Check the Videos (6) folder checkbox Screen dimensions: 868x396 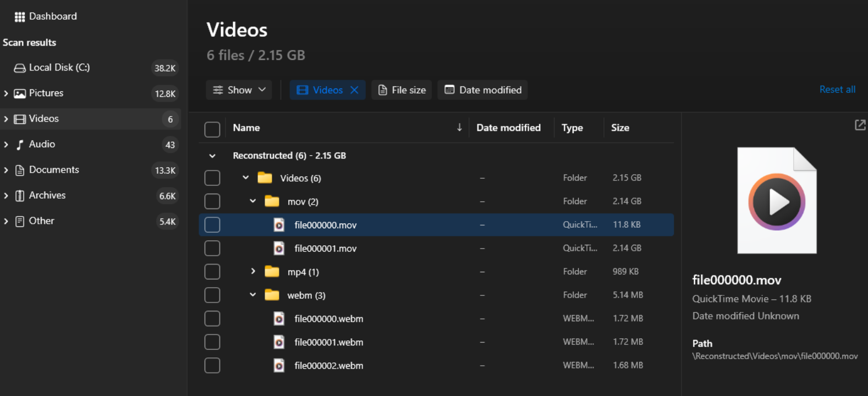pyautogui.click(x=212, y=178)
